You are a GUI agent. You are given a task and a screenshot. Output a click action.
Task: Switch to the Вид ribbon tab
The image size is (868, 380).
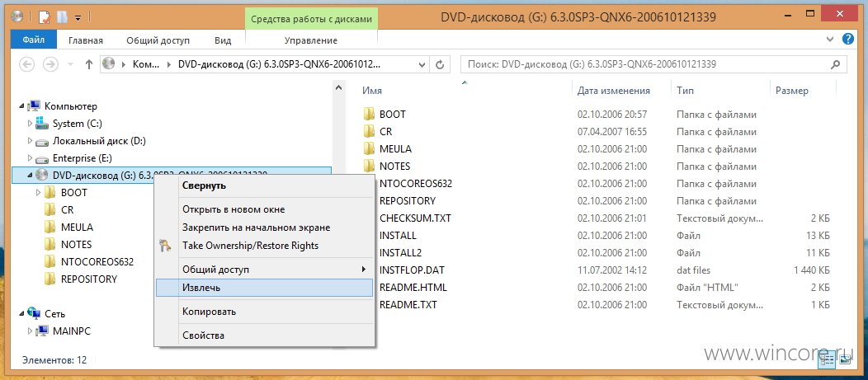point(223,40)
